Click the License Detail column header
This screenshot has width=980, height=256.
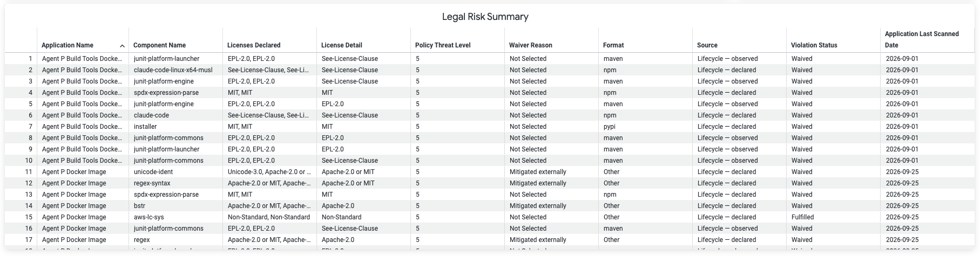(341, 45)
